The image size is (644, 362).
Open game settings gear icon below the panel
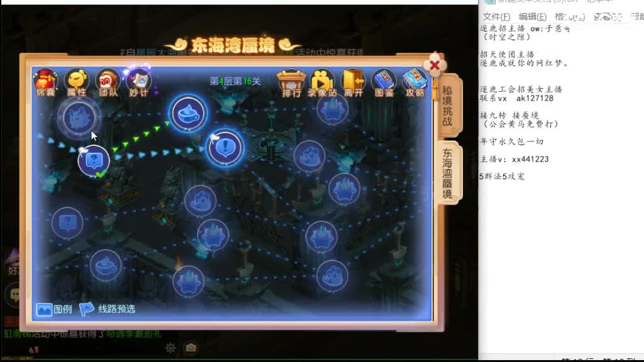(x=170, y=348)
